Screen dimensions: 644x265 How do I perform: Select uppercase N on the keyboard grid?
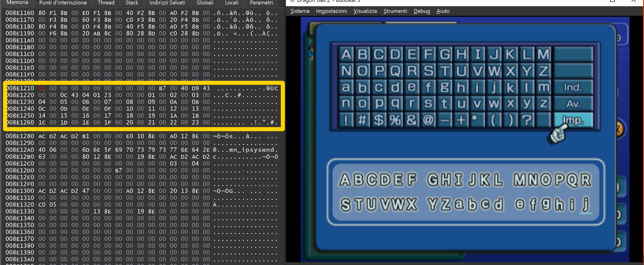click(x=346, y=71)
